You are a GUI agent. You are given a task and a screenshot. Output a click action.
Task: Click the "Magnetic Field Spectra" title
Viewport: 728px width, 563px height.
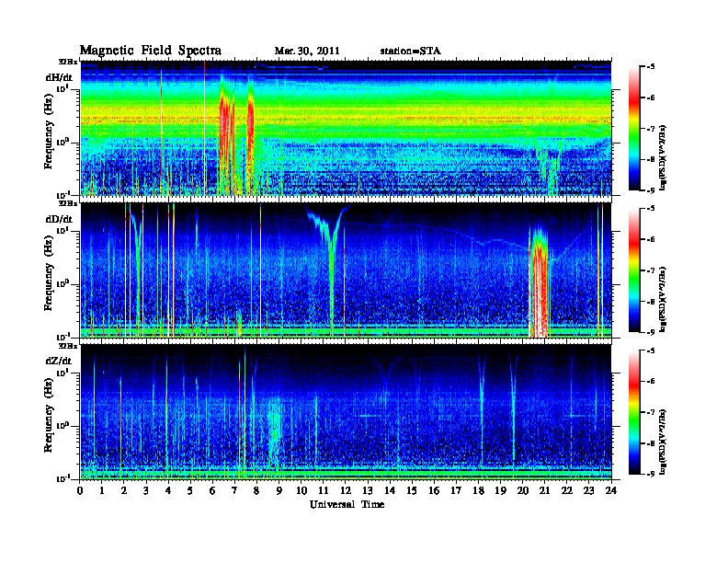(151, 51)
